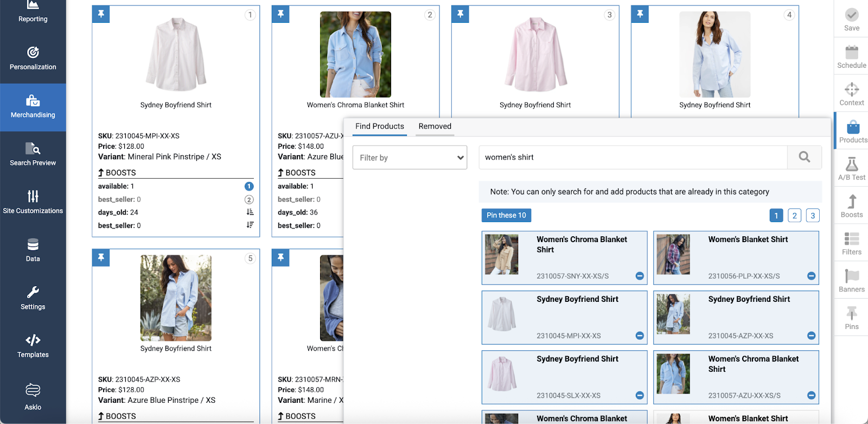This screenshot has width=868, height=424.
Task: Go to results page 2
Action: (794, 216)
